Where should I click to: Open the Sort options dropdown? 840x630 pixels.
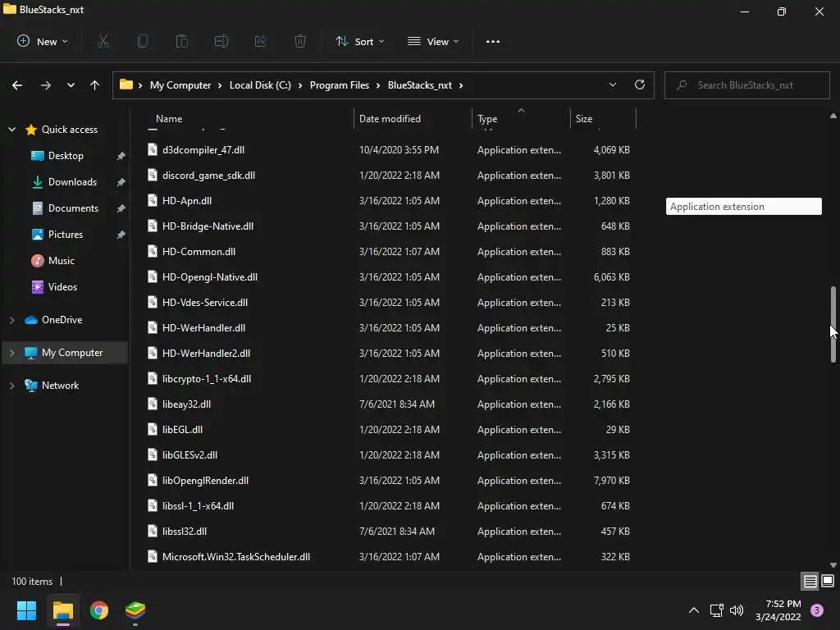(x=359, y=41)
